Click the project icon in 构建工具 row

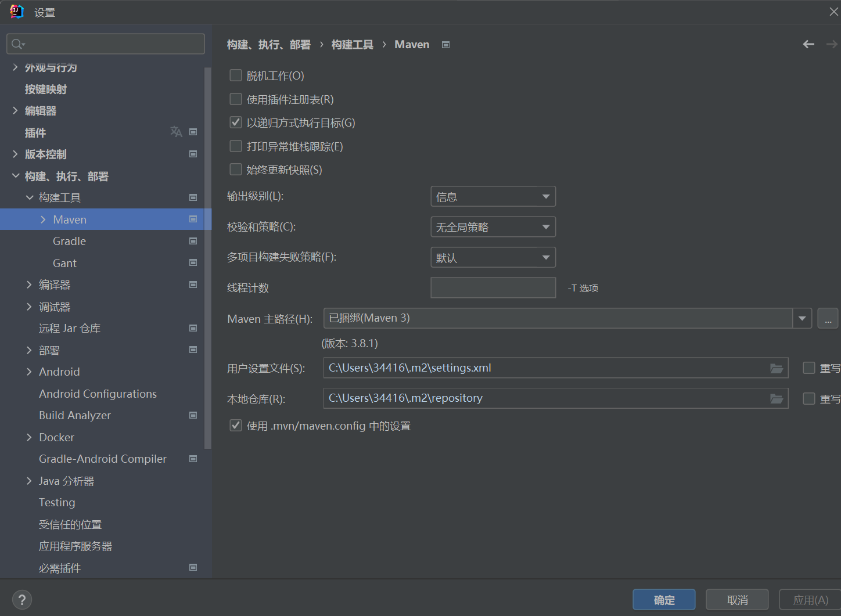pyautogui.click(x=193, y=197)
